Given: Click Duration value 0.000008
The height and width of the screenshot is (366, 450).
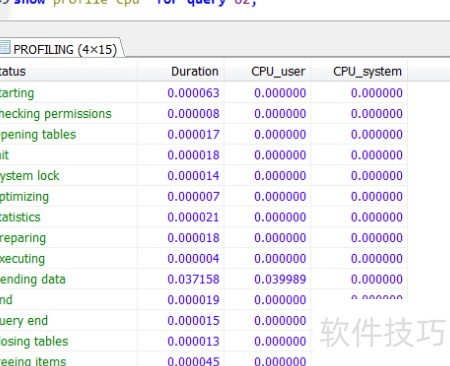Looking at the screenshot, I should click(193, 113).
